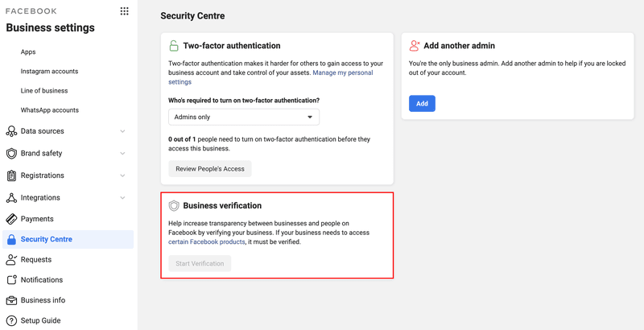Click the "0 out of 1" text
The width and height of the screenshot is (644, 330).
(182, 139)
